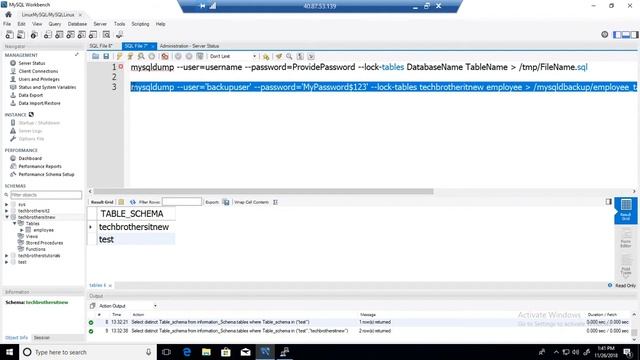The height and width of the screenshot is (360, 640).
Task: Open inspector info toolbar icon
Action: tap(34, 35)
